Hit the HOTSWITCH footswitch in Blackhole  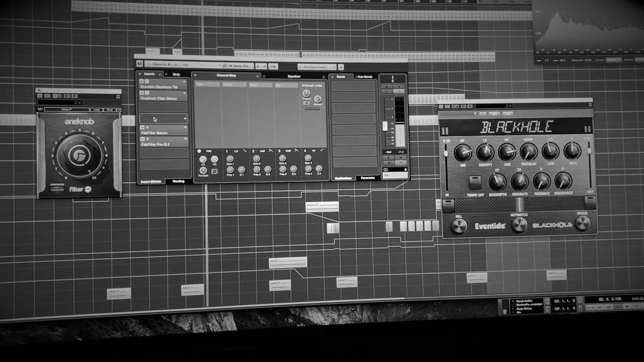pyautogui.click(x=519, y=224)
